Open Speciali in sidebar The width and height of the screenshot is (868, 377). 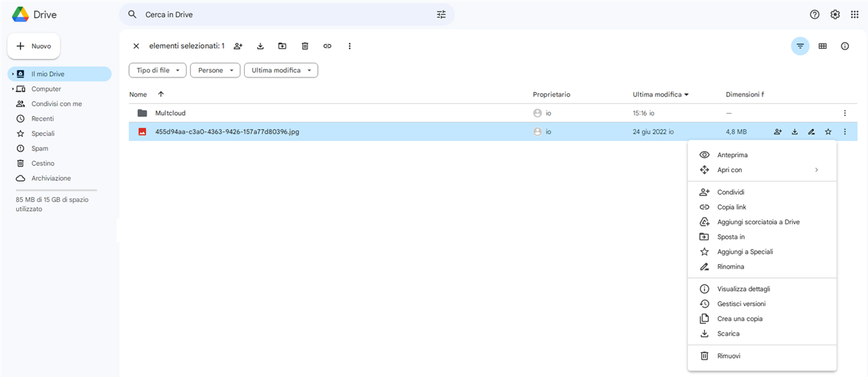pos(43,134)
